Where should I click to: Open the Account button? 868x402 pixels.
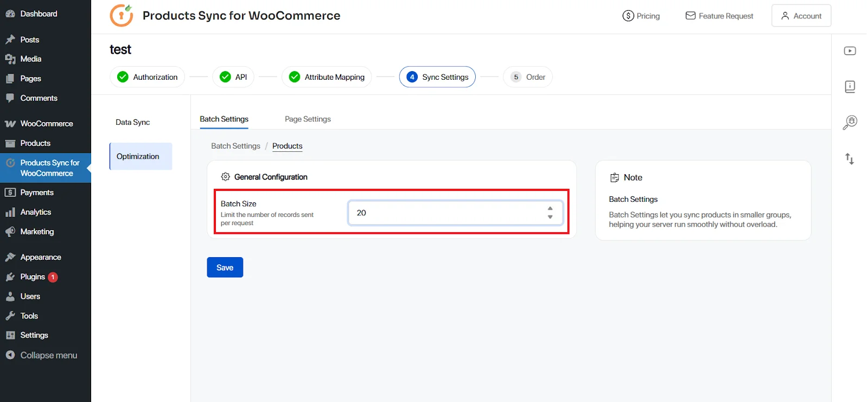801,16
